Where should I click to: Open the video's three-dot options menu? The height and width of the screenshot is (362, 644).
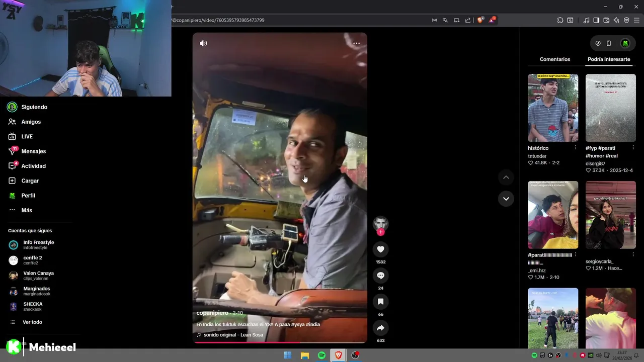(356, 43)
